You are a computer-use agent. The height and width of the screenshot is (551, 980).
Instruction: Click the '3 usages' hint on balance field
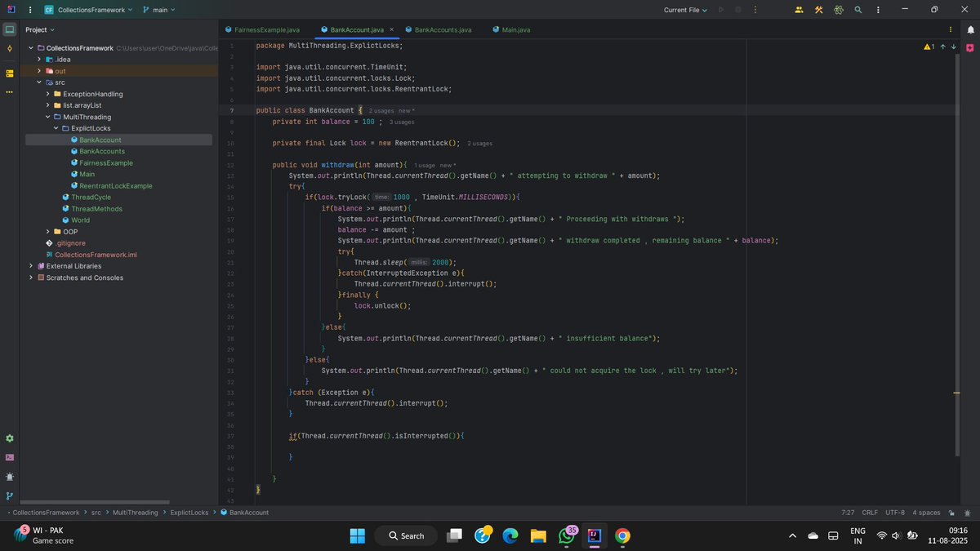click(x=401, y=122)
